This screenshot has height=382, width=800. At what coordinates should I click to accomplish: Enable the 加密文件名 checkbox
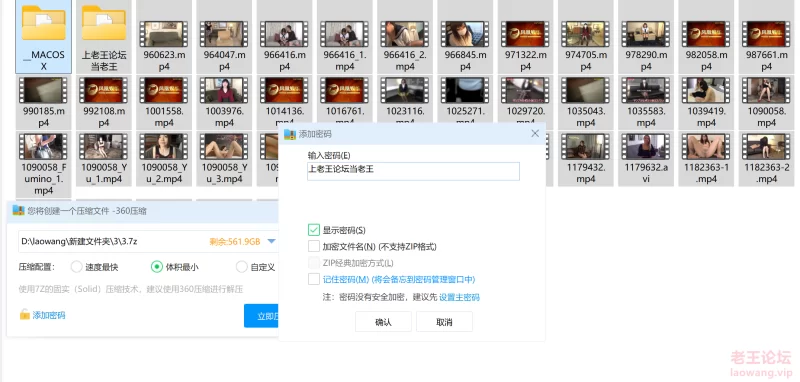pos(314,246)
